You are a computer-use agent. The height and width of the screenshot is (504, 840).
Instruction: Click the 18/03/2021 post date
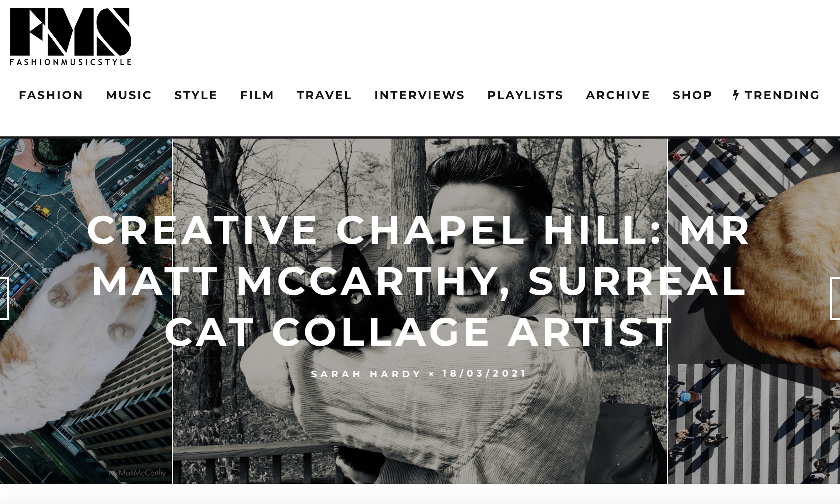pyautogui.click(x=484, y=374)
